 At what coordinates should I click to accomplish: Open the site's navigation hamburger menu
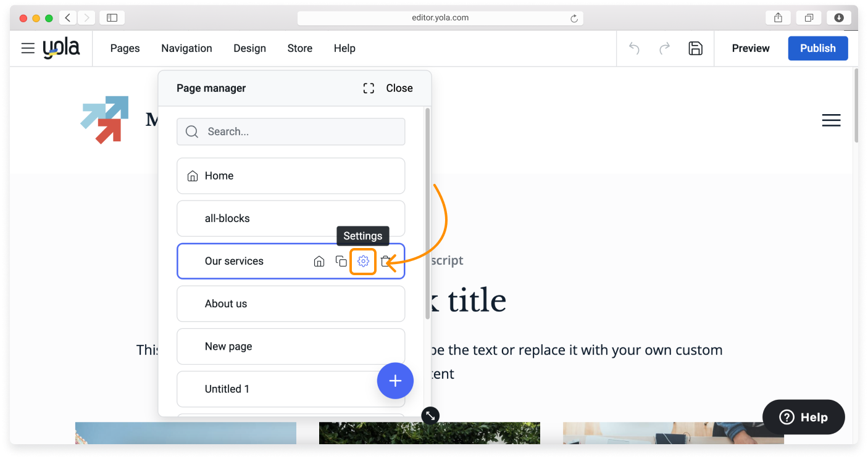pos(831,120)
